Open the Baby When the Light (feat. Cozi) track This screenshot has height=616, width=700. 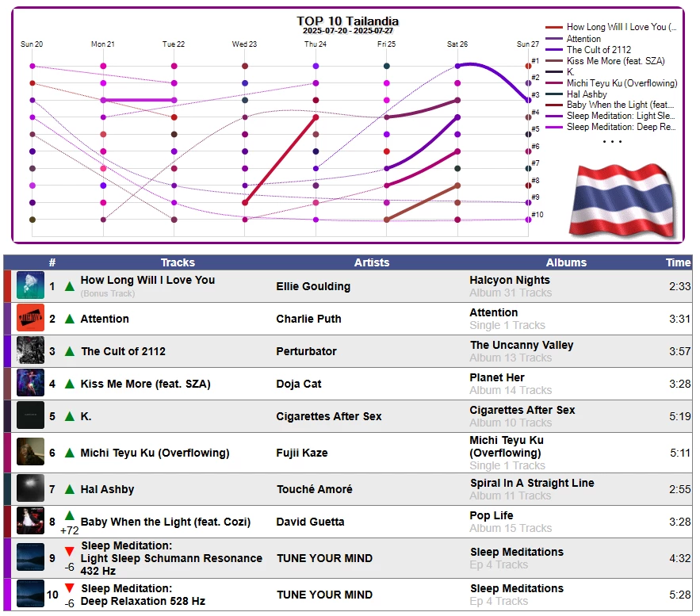tap(166, 522)
